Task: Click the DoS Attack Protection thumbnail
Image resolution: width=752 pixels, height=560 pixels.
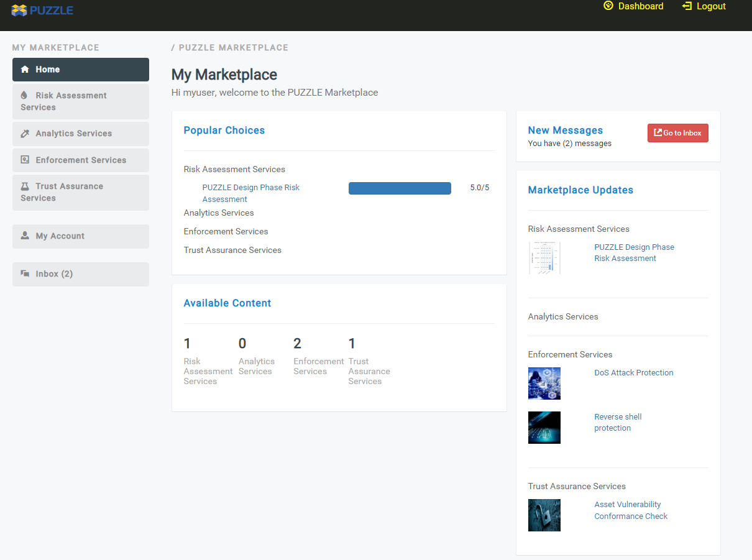Action: click(x=544, y=383)
